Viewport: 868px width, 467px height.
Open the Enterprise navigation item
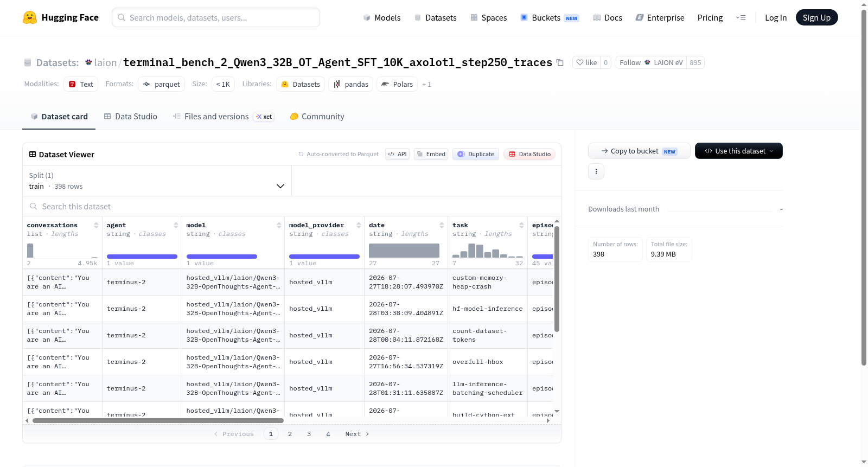click(660, 17)
